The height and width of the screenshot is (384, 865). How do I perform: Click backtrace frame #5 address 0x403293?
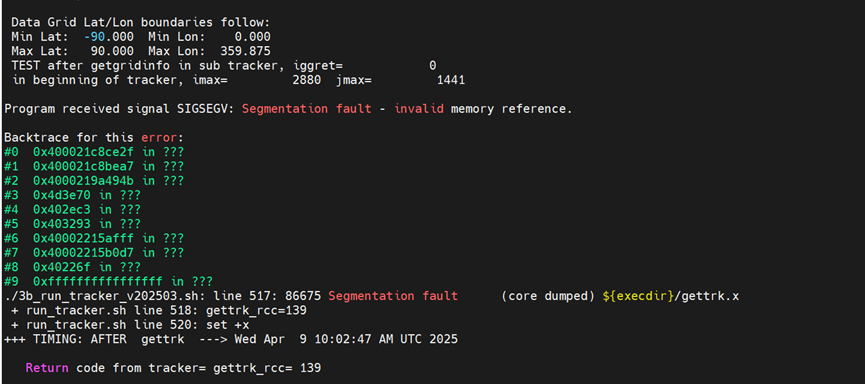click(x=62, y=223)
